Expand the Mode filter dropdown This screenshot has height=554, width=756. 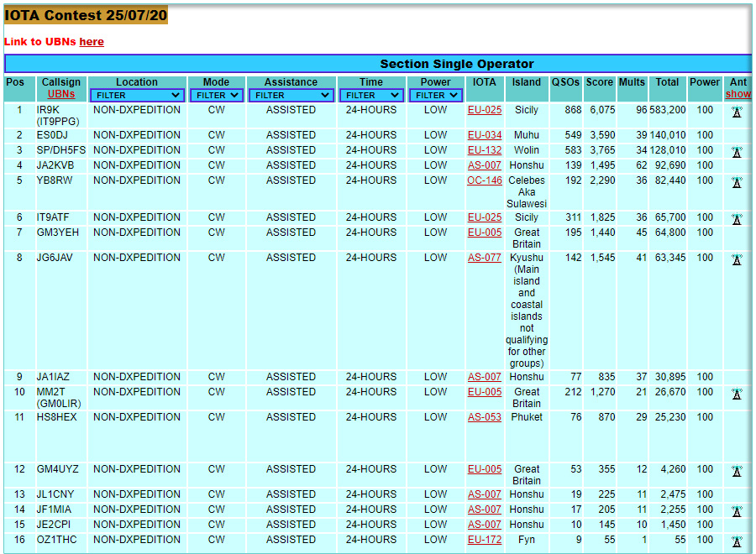[216, 96]
